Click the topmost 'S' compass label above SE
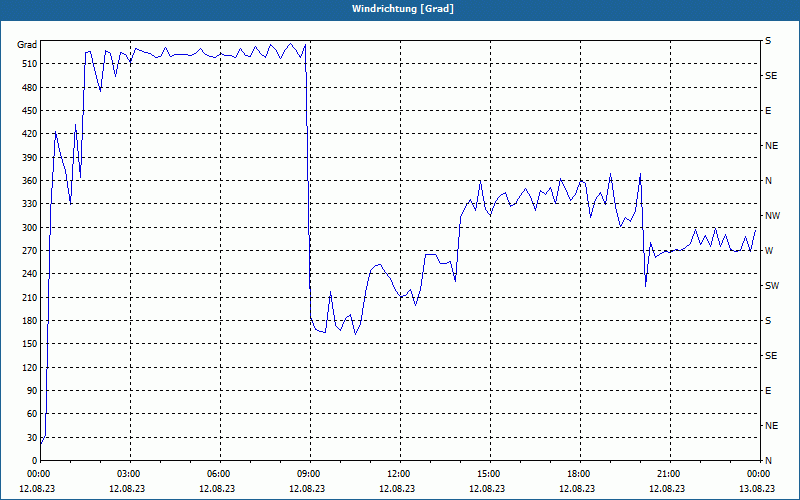Viewport: 800px width, 500px height. pos(768,40)
